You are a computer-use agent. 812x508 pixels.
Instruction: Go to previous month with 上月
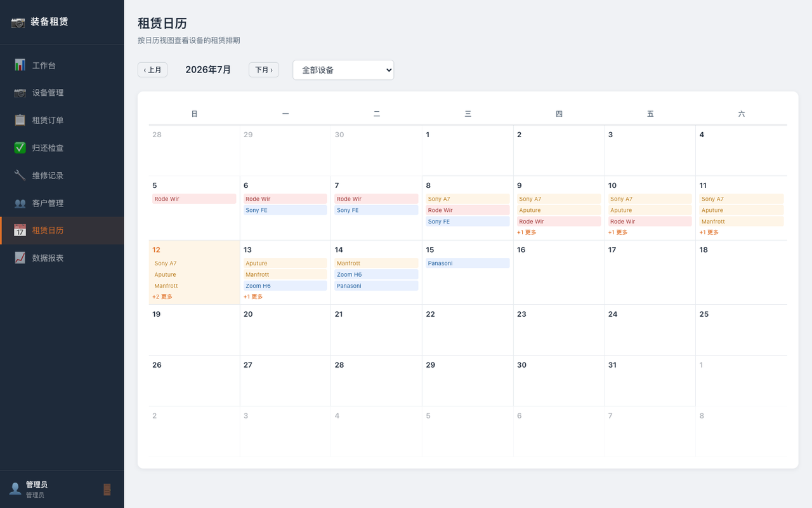pos(152,70)
